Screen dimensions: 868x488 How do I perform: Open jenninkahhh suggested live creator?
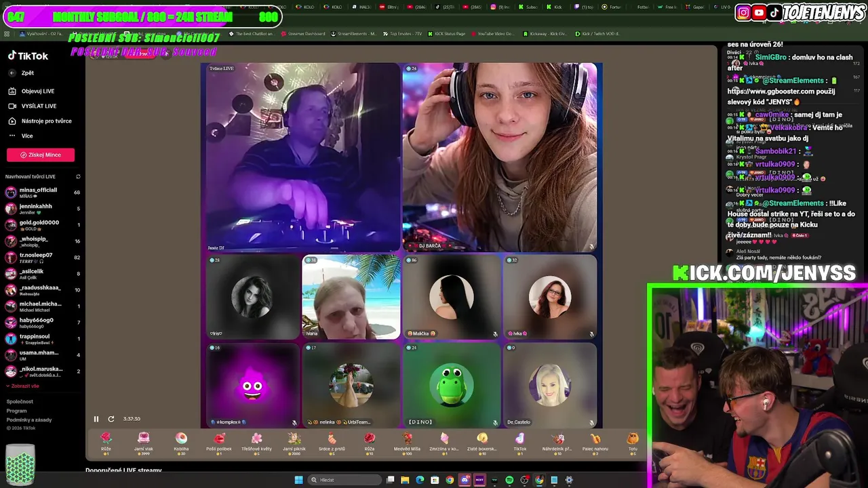pos(42,209)
